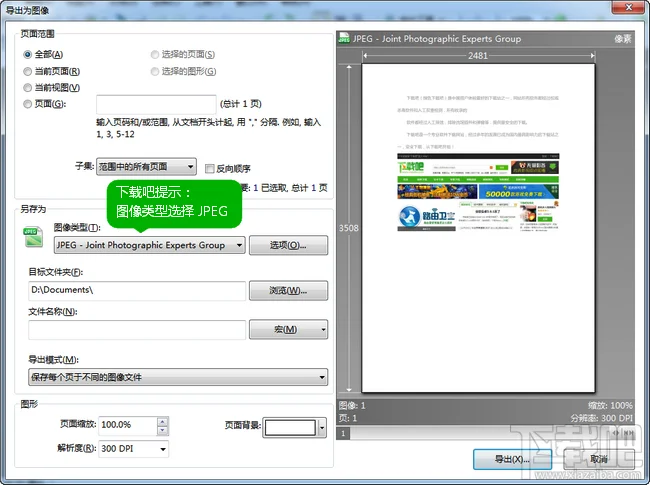Open the 宏(M) dropdown button
This screenshot has width=650, height=485.
[x=289, y=330]
